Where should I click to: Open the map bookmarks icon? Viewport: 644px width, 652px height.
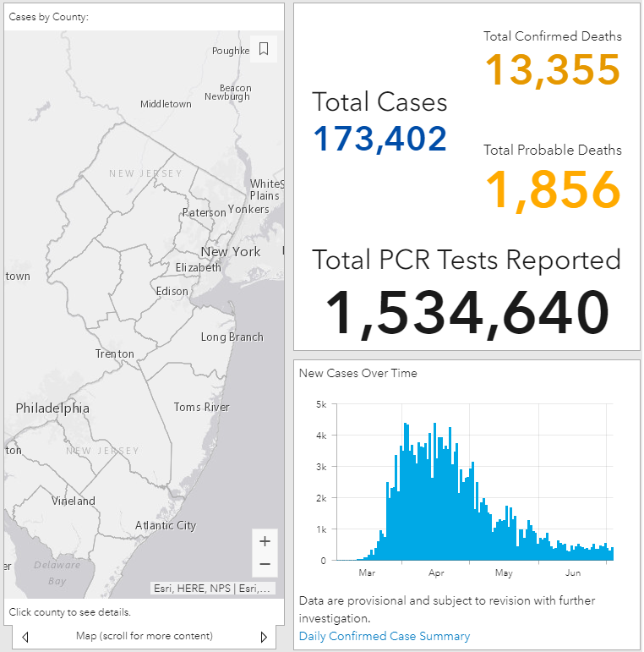[264, 49]
